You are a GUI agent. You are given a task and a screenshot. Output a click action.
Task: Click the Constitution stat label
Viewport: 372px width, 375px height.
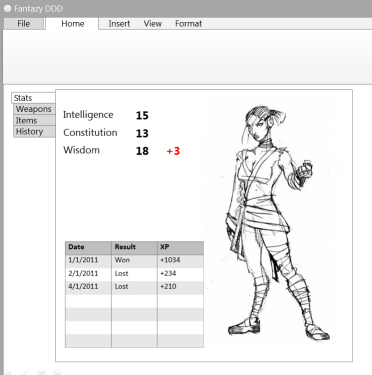(x=90, y=133)
